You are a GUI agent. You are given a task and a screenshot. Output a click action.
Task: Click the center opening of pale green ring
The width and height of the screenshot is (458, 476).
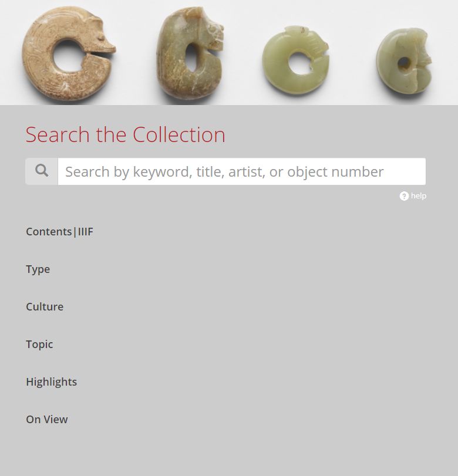point(299,63)
